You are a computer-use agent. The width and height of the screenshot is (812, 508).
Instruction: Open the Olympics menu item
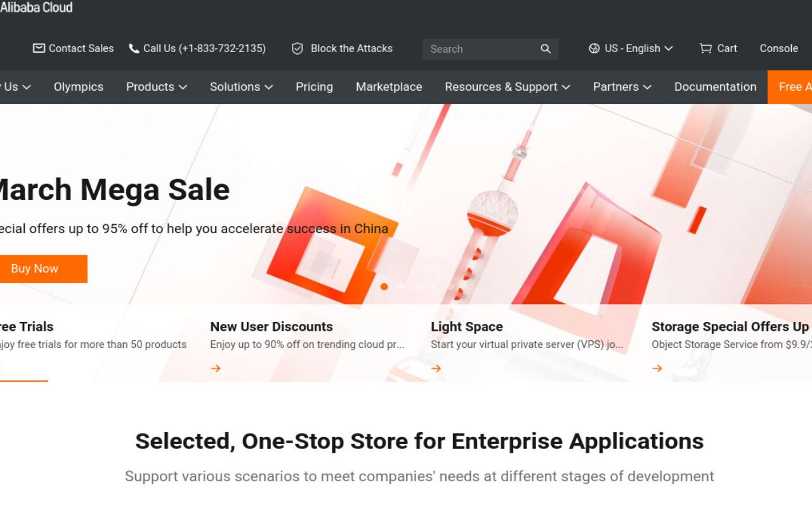pyautogui.click(x=79, y=87)
